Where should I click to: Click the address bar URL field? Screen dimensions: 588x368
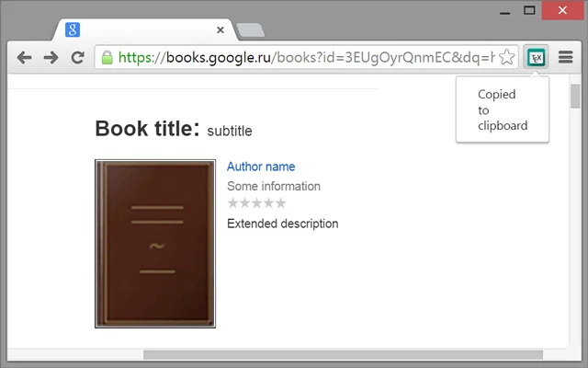coord(307,57)
